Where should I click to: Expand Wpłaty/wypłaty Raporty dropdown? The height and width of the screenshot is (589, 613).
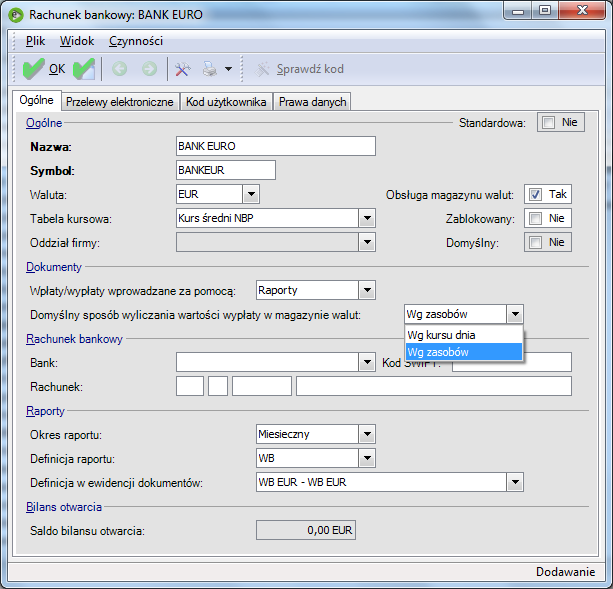[x=367, y=290]
